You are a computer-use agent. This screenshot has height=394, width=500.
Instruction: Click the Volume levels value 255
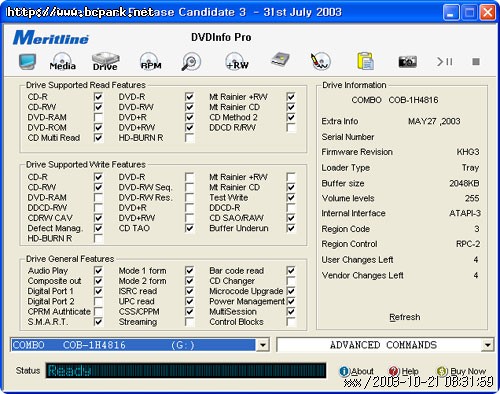(472, 198)
